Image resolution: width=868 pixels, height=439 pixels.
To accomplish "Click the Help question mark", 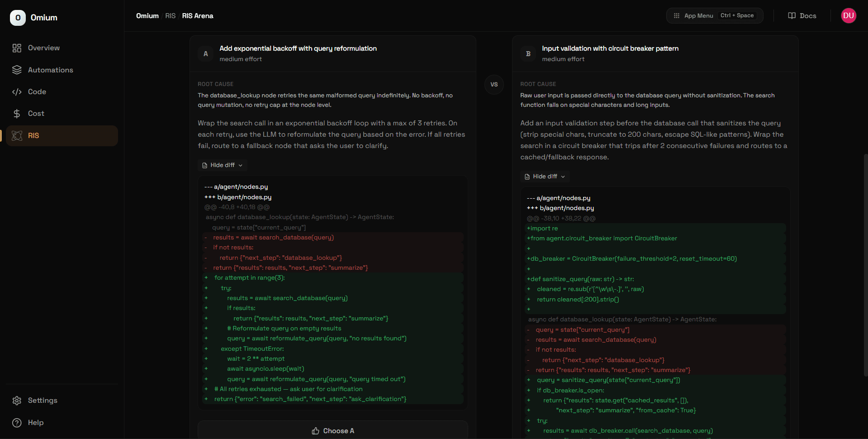I will (x=16, y=422).
